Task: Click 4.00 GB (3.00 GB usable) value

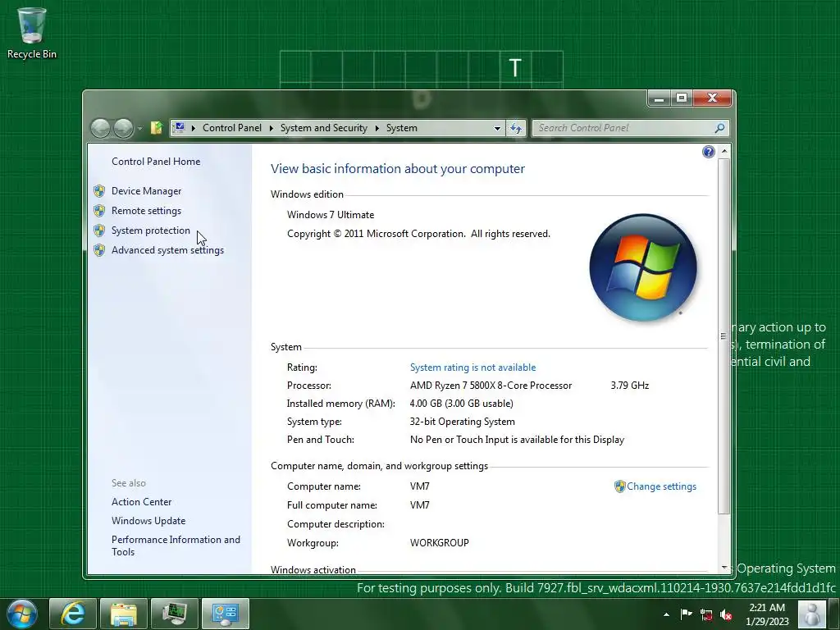Action: tap(461, 404)
